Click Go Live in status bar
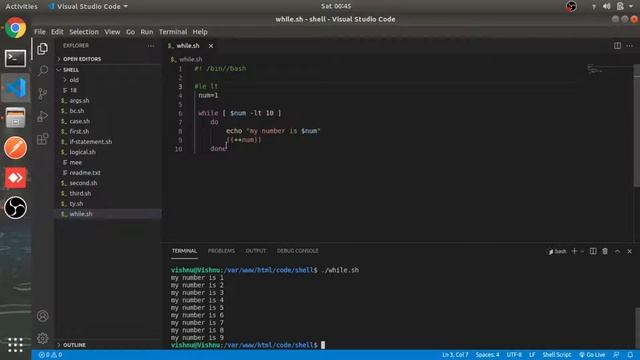The image size is (640, 360). click(592, 355)
